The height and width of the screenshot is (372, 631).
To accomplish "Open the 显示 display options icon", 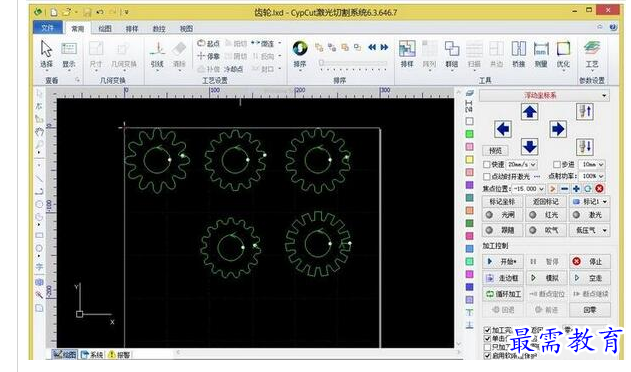I will 69,54.
